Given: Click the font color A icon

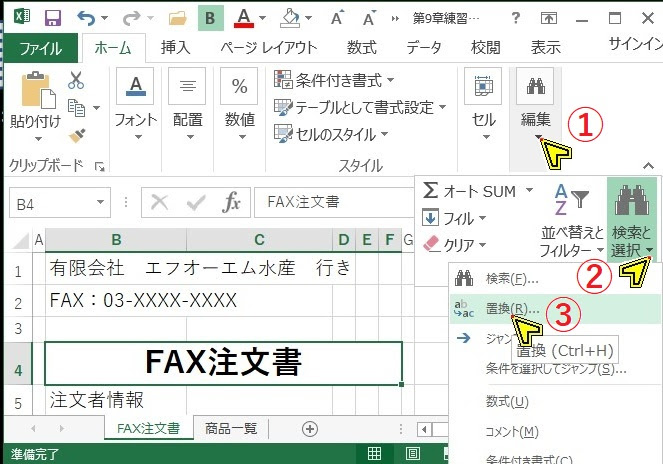Looking at the screenshot, I should click(243, 17).
